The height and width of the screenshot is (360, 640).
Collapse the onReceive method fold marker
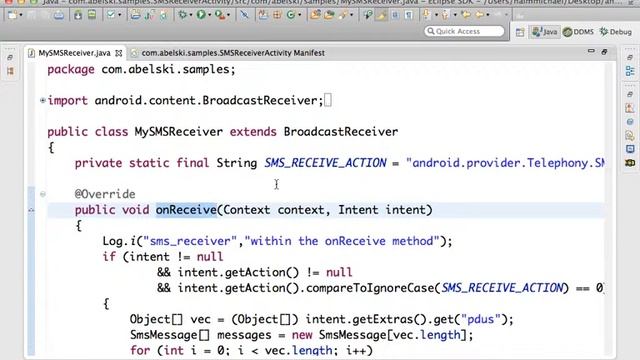(x=42, y=194)
